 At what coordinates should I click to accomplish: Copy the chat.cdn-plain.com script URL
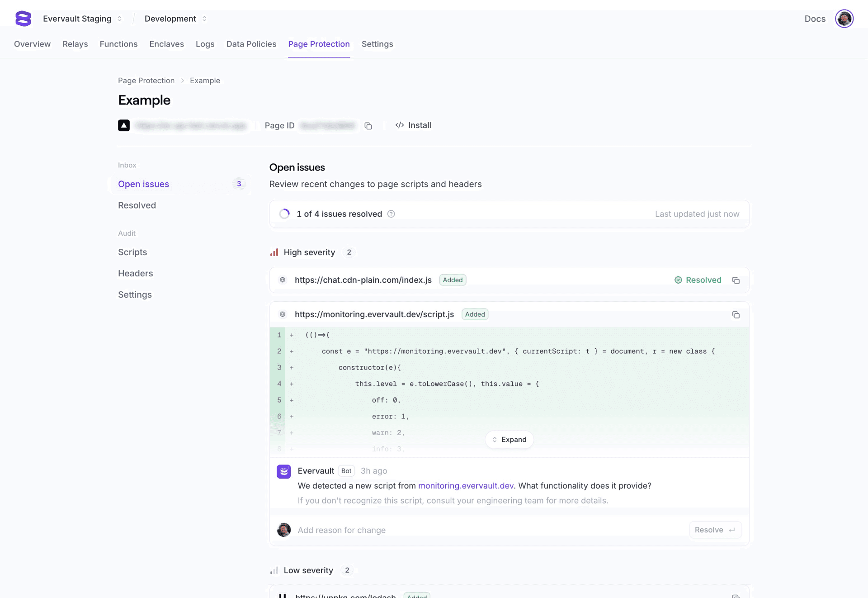(x=736, y=280)
